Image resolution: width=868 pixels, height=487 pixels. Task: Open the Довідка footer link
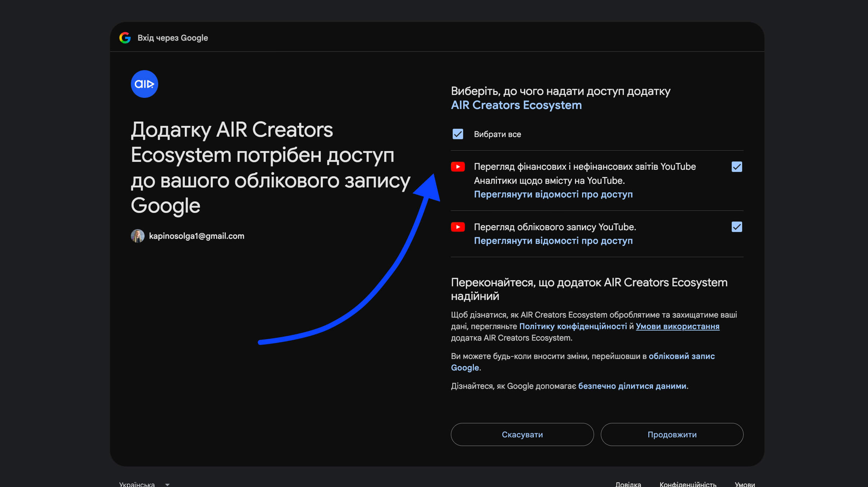(628, 484)
